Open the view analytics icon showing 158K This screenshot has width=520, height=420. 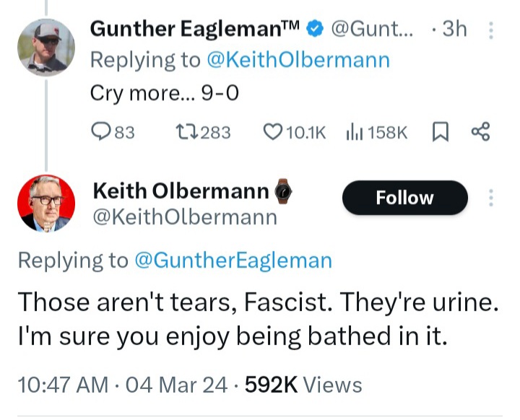pyautogui.click(x=354, y=132)
